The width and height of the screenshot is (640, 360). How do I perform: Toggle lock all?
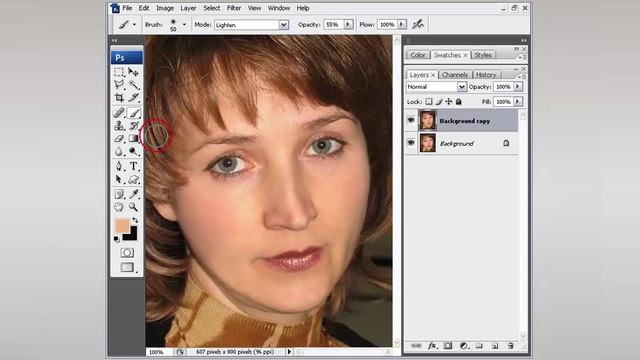click(x=458, y=101)
